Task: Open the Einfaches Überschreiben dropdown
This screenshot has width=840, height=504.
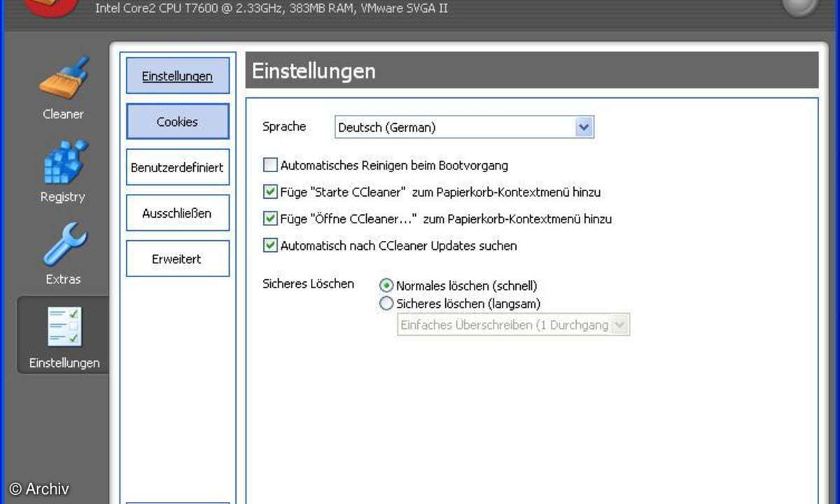Action: [x=619, y=325]
